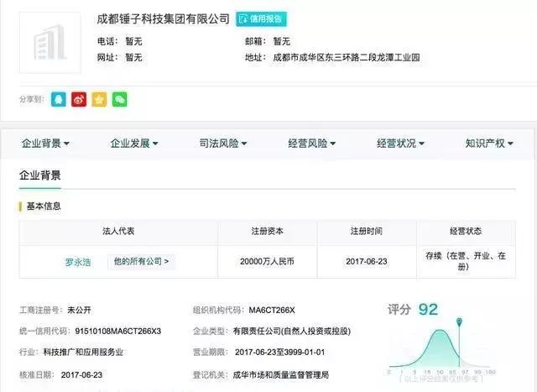Expand the 企业背景 dropdown menu

click(45, 144)
